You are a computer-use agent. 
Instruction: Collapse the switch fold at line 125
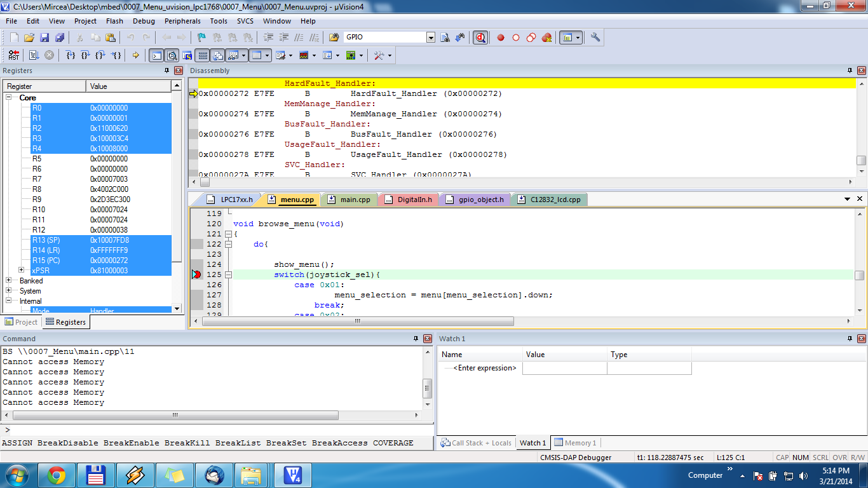(228, 274)
